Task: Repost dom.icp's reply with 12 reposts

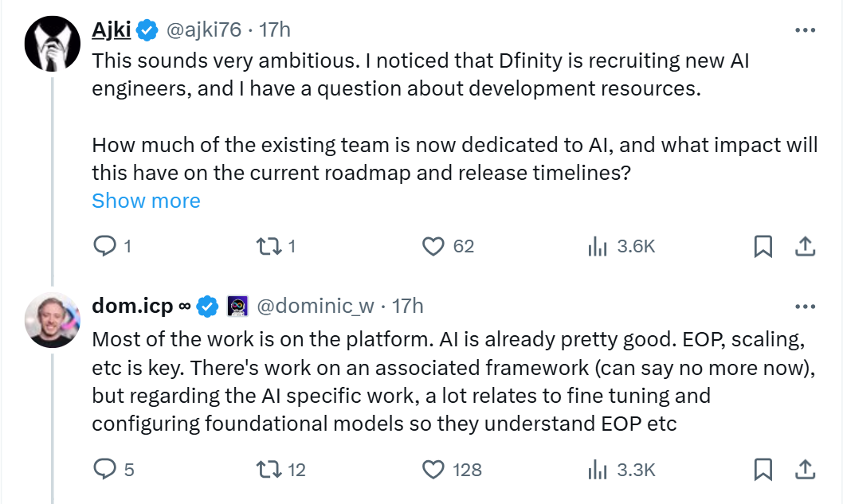Action: pyautogui.click(x=267, y=470)
